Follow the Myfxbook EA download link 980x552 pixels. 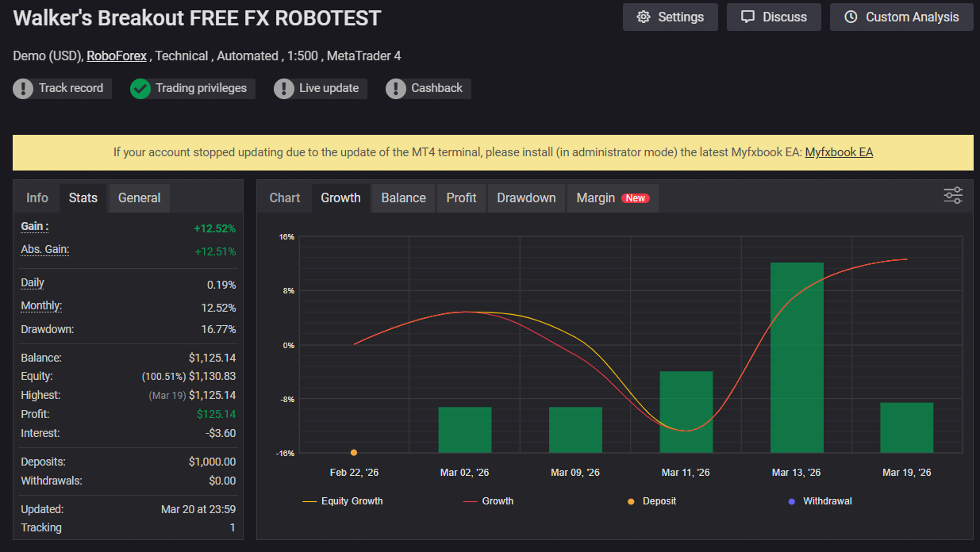(839, 152)
